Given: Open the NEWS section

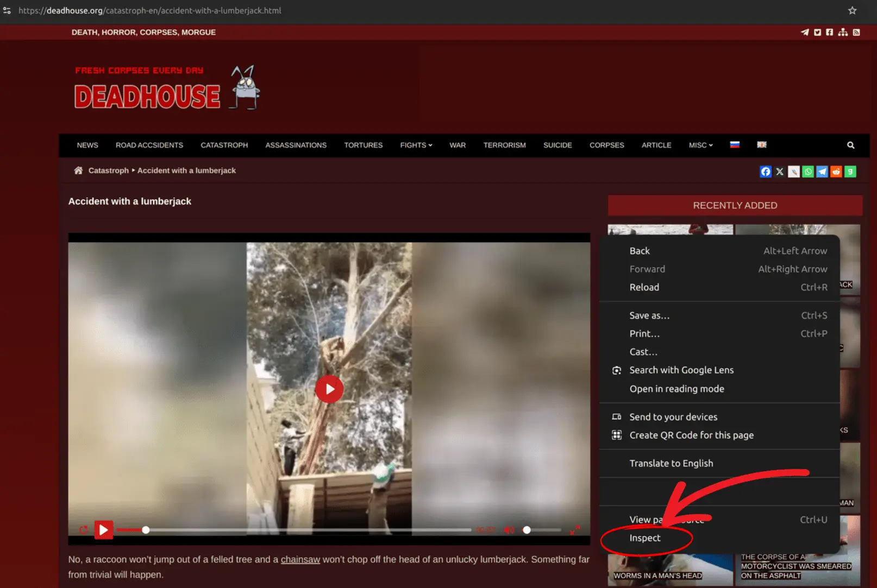Looking at the screenshot, I should 87,146.
